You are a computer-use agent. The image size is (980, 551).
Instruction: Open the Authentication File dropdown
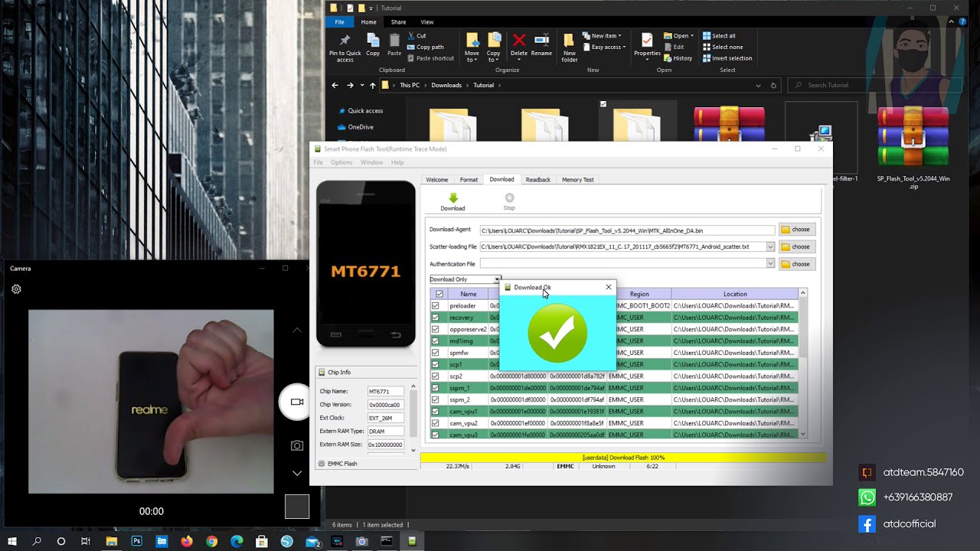770,263
